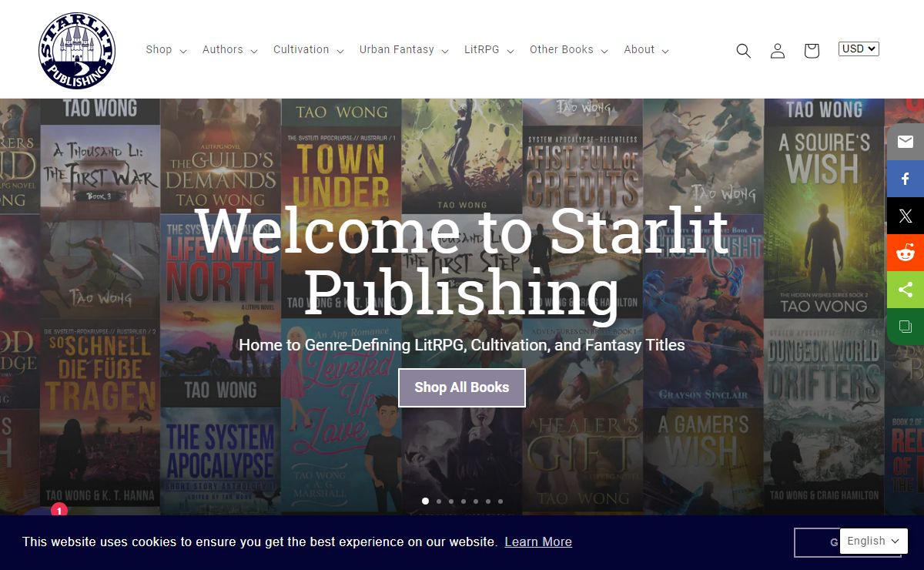Select the first slideshow dot
The height and width of the screenshot is (570, 924).
tap(425, 501)
